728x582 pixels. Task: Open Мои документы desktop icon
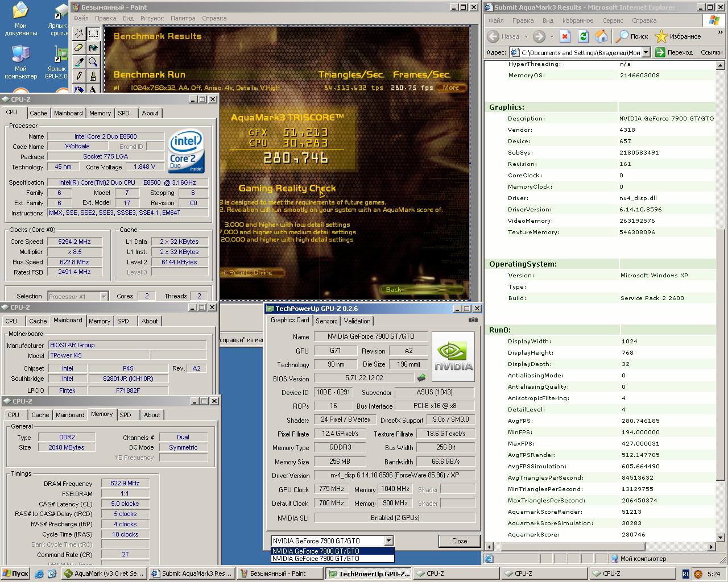click(x=21, y=20)
